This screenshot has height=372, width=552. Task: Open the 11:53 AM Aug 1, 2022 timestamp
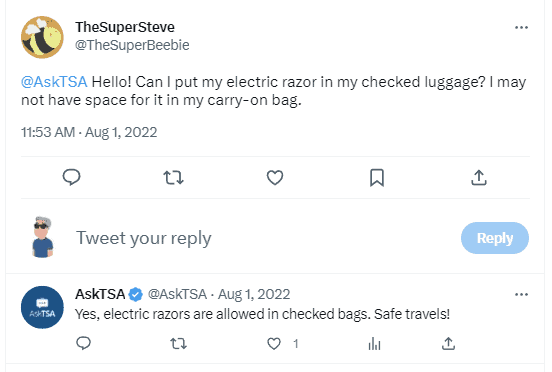pyautogui.click(x=89, y=132)
